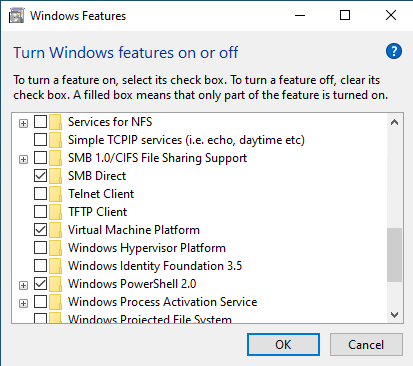Viewport: 413px width, 366px height.
Task: Check SMB 1.0/CIFS File Sharing Support
Action: [40, 158]
